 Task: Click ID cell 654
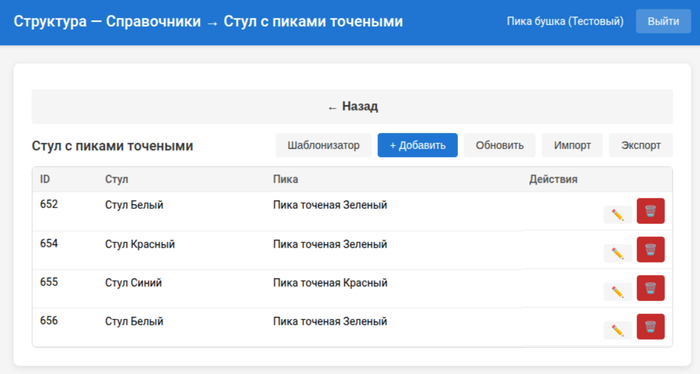tap(49, 243)
